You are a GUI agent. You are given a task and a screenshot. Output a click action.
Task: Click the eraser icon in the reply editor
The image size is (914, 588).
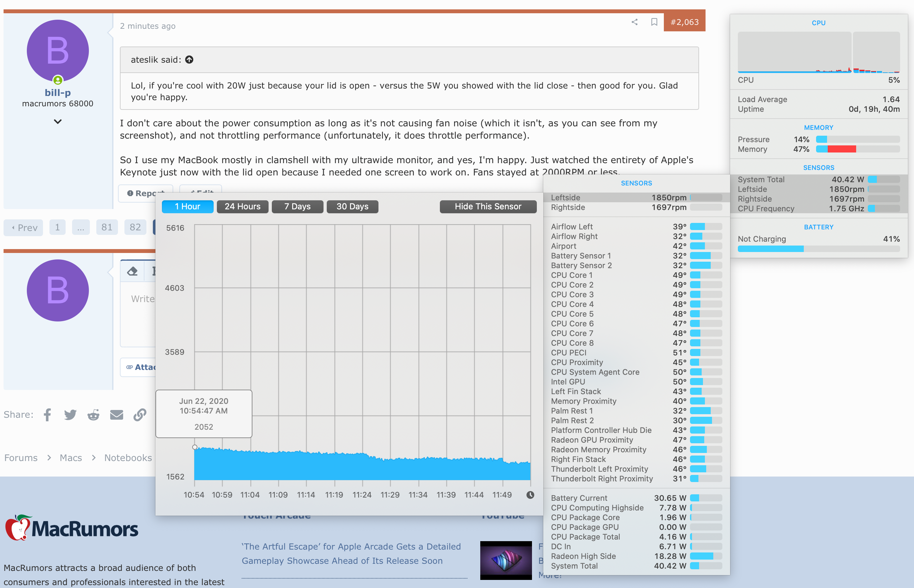click(133, 271)
